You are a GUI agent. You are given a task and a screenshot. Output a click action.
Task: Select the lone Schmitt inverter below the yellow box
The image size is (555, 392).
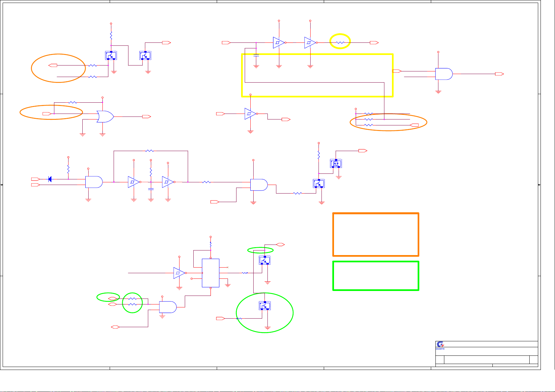tap(251, 114)
